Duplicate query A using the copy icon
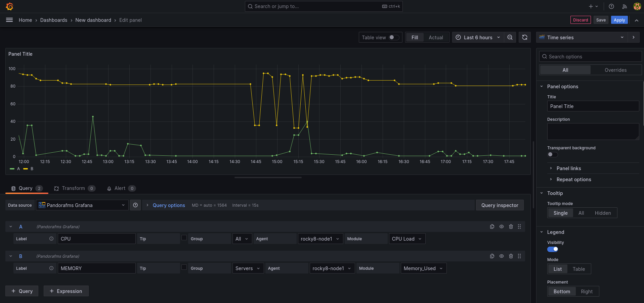This screenshot has height=303, width=644. click(x=492, y=226)
